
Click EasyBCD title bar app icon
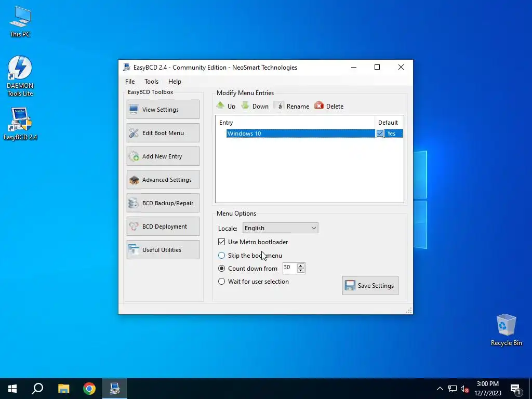[x=127, y=67]
